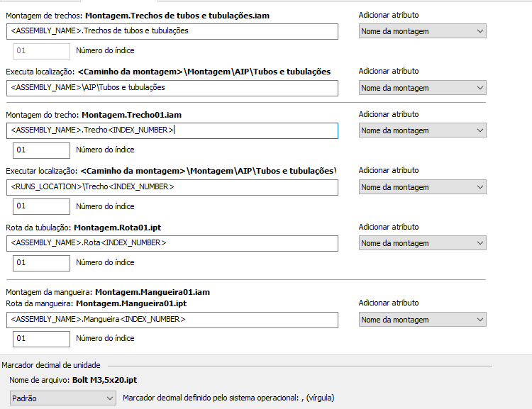Click the Mangueira name template field
The image size is (532, 409).
(x=173, y=320)
